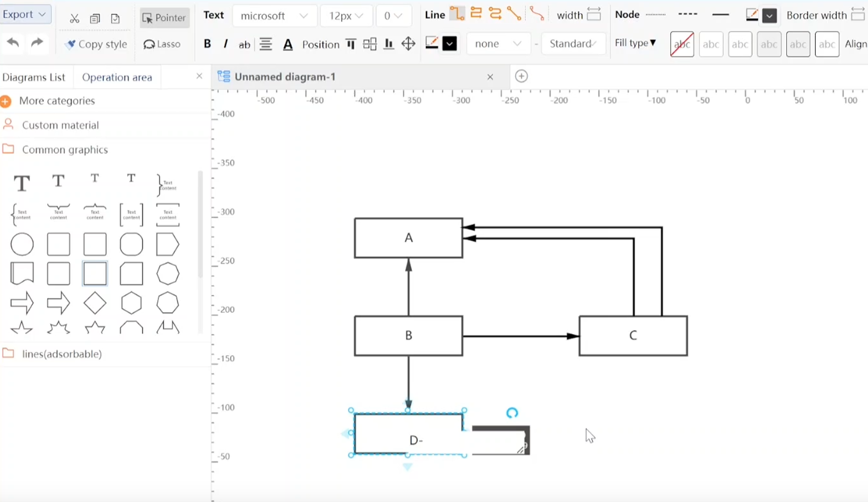The width and height of the screenshot is (868, 502).
Task: Open the text alignment option
Action: tap(266, 44)
